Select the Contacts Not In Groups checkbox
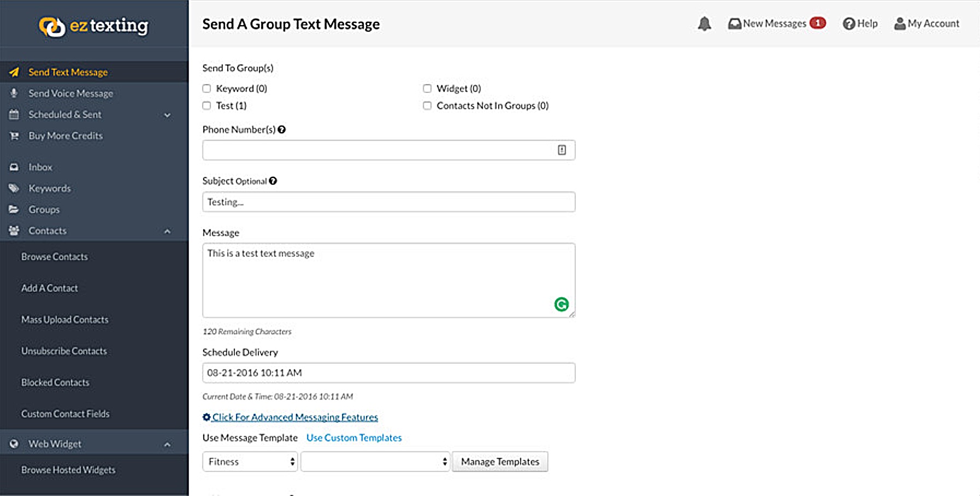Image resolution: width=980 pixels, height=496 pixels. (427, 105)
